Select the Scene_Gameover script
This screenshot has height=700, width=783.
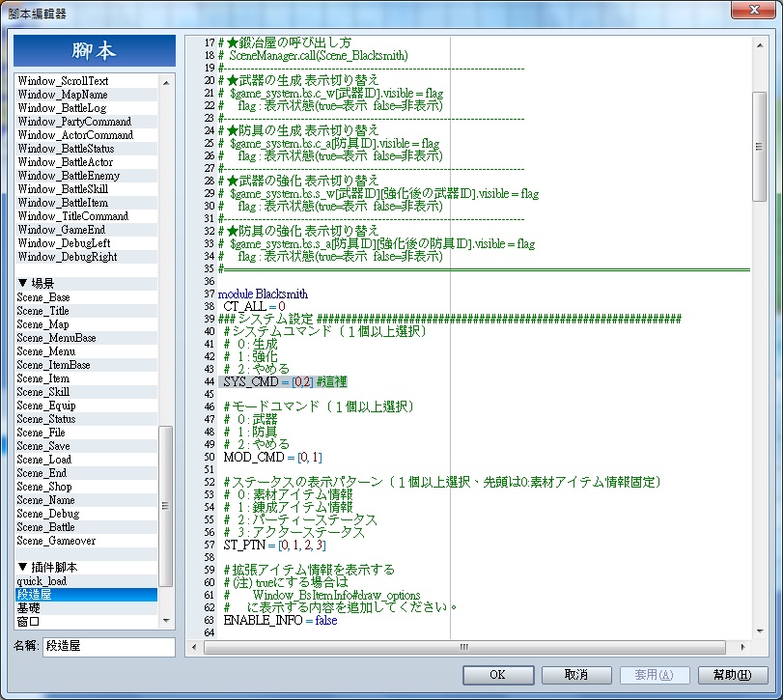[x=87, y=541]
